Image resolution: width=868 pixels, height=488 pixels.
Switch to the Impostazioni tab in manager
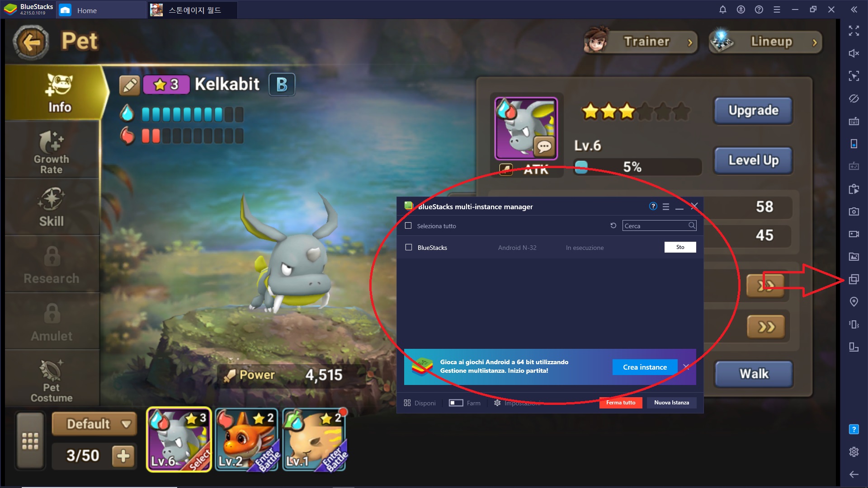pyautogui.click(x=520, y=402)
